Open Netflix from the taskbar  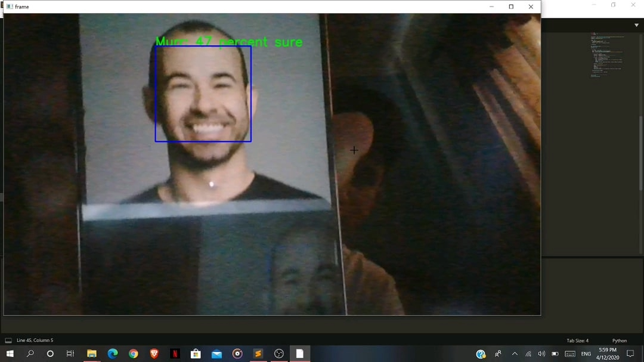click(x=175, y=354)
